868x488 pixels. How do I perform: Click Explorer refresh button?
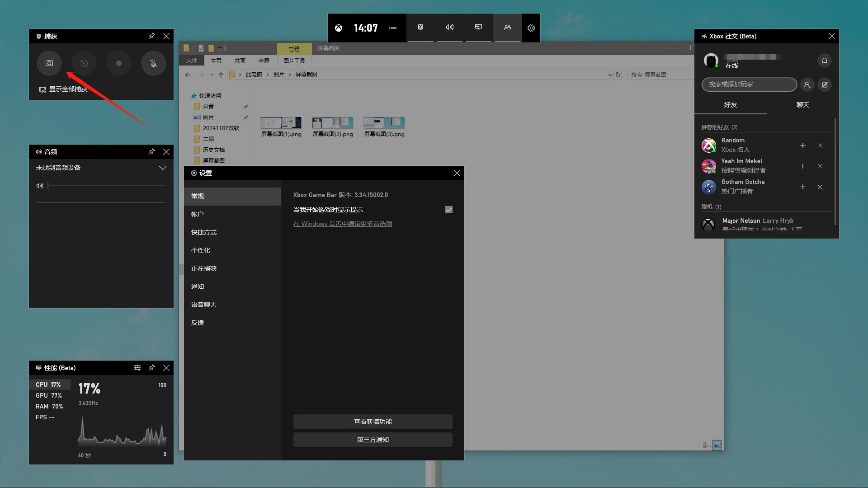618,75
